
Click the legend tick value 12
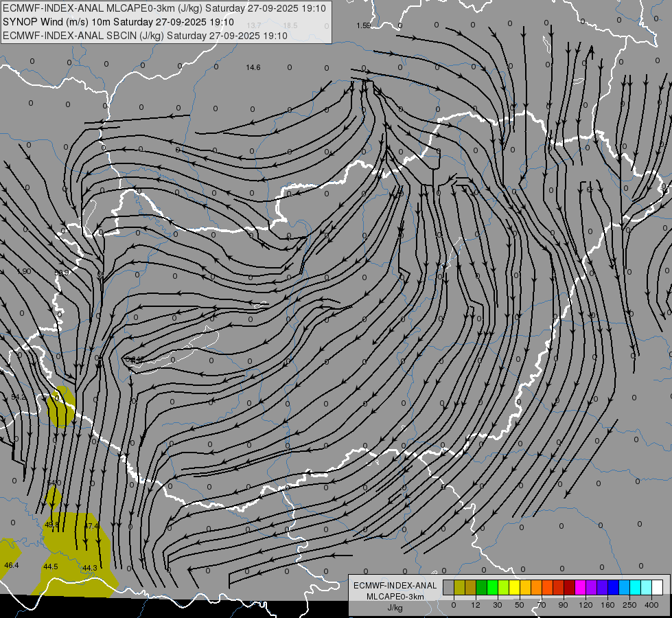[476, 605]
